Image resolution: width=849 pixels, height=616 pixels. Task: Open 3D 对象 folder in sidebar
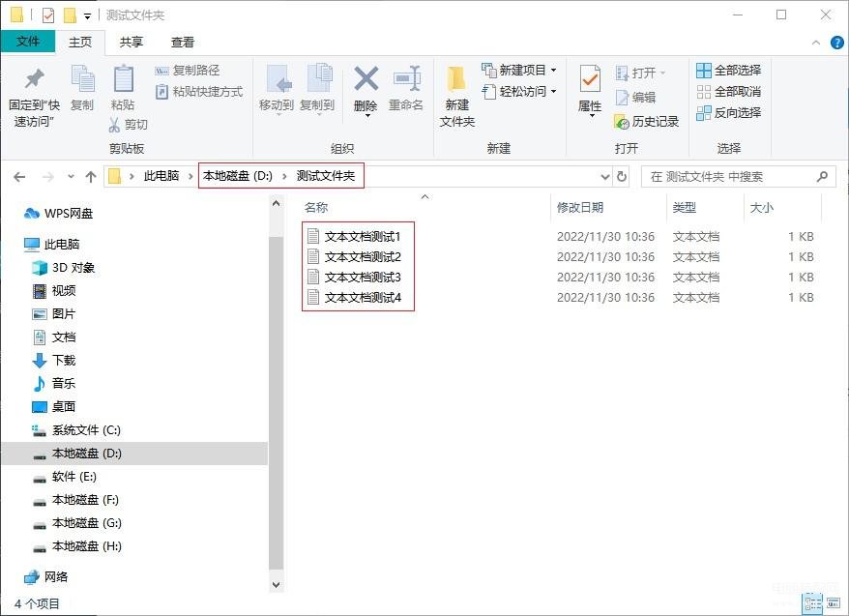(64, 268)
